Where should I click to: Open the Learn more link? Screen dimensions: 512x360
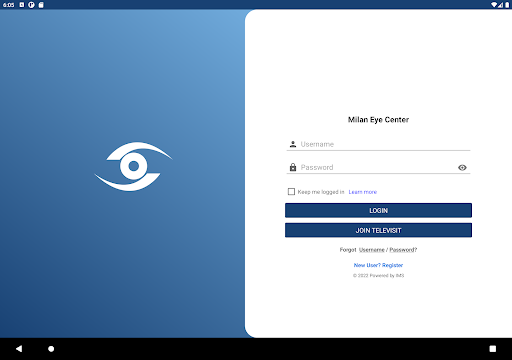pos(363,192)
